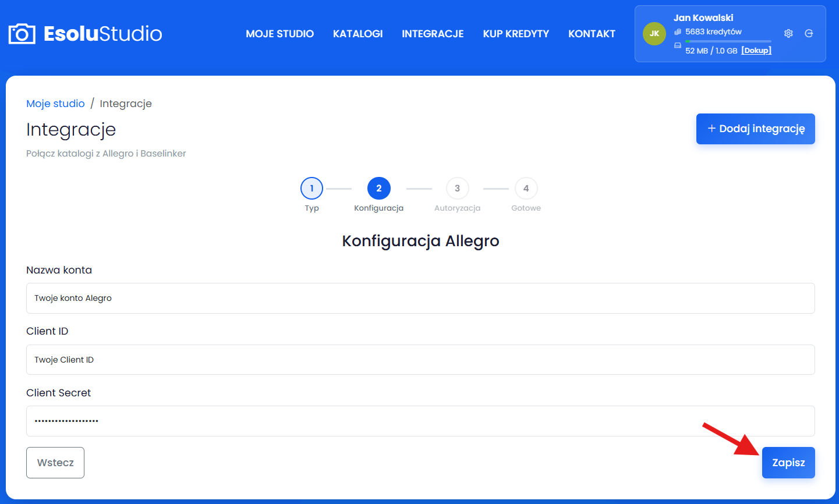The height and width of the screenshot is (504, 839).
Task: Click the Połącz katalogi subtitle text
Action: click(x=106, y=154)
